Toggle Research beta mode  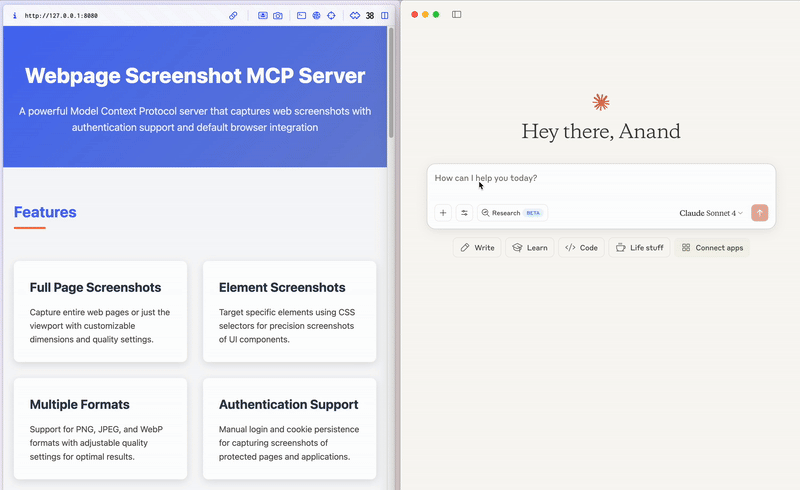(x=512, y=213)
